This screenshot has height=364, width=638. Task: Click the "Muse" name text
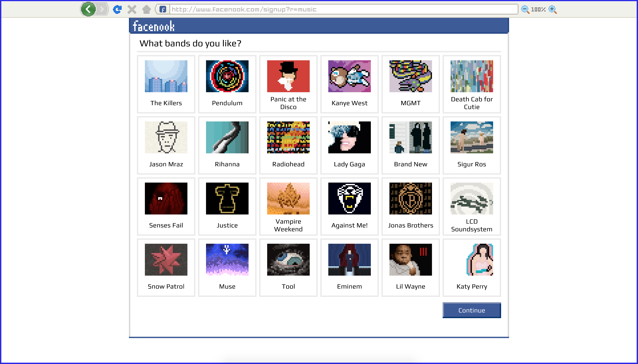pyautogui.click(x=227, y=287)
